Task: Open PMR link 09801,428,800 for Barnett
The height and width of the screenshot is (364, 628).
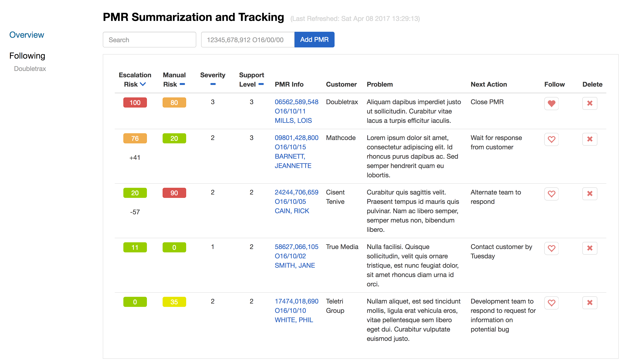Action: (x=296, y=138)
